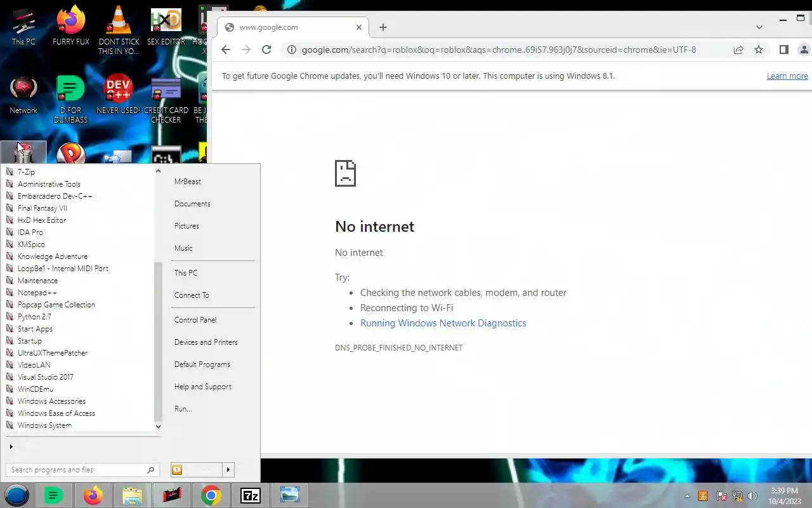Open Chrome side panel icon
The width and height of the screenshot is (812, 508).
coord(784,50)
